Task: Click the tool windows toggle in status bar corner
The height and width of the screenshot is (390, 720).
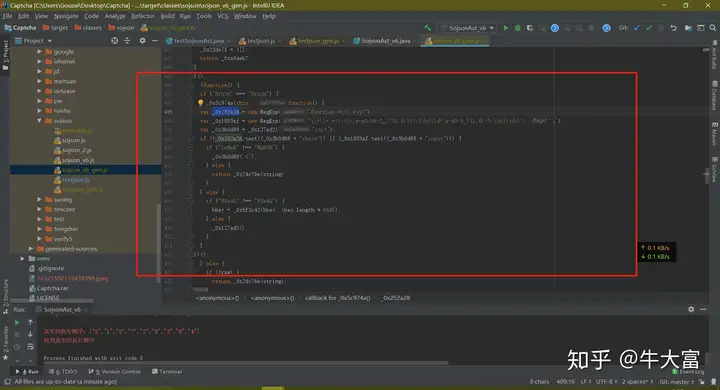Action: (7, 382)
